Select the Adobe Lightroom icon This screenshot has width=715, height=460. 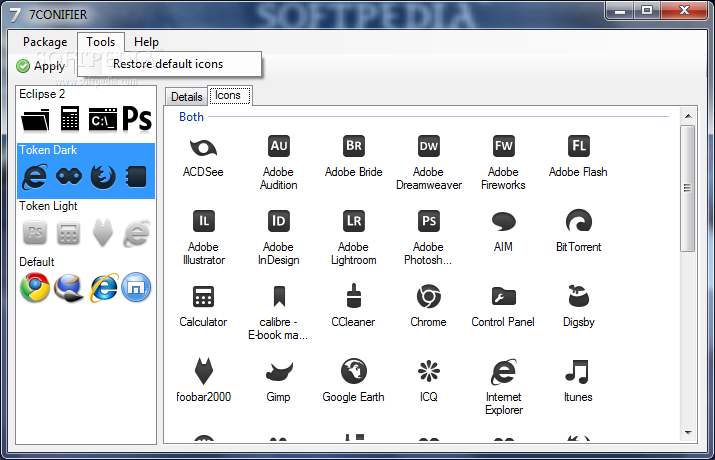tap(353, 221)
